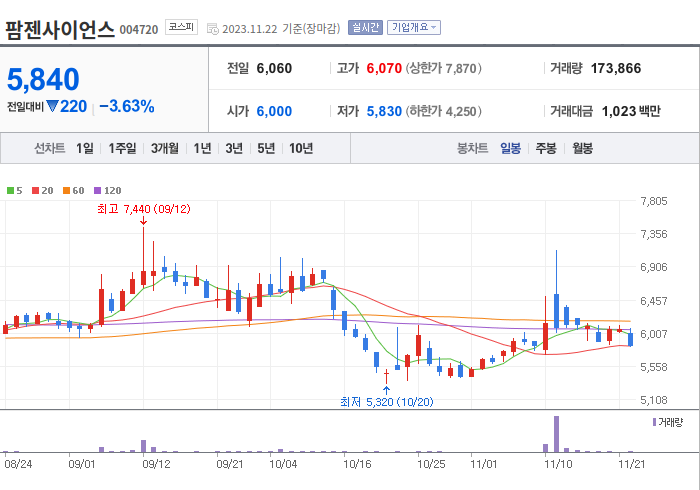
Task: Click the 실시간 real-time button
Action: pos(365,28)
